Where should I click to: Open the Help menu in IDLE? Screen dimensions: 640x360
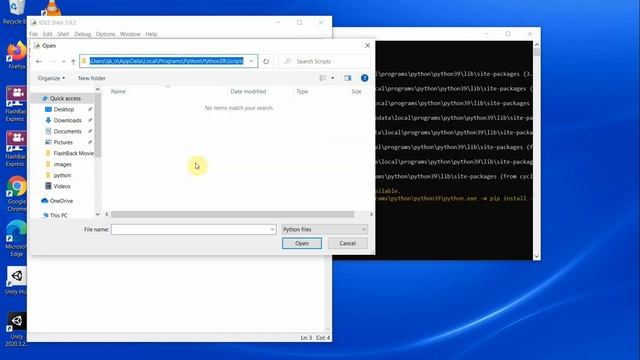[x=151, y=34]
